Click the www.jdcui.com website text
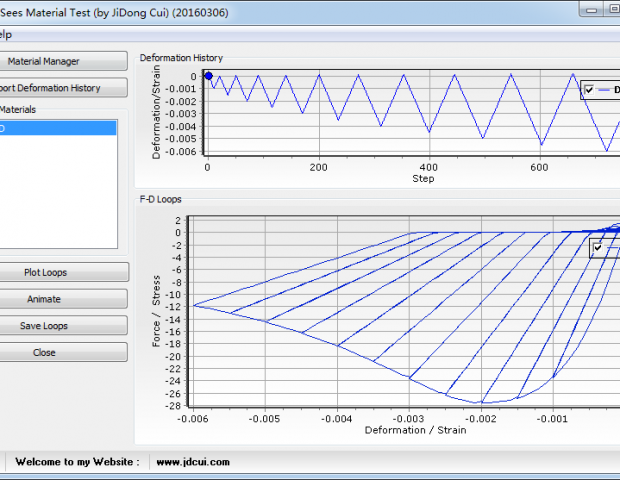Screen dimensions: 620x480 194,462
